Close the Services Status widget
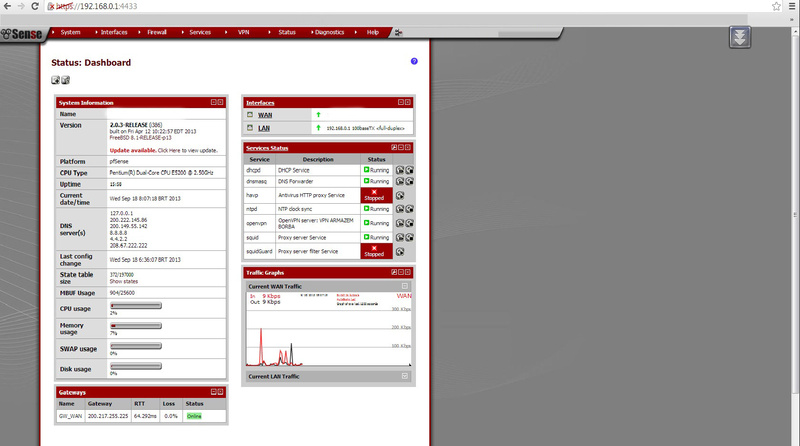Viewport: 800px width, 446px height. point(407,147)
